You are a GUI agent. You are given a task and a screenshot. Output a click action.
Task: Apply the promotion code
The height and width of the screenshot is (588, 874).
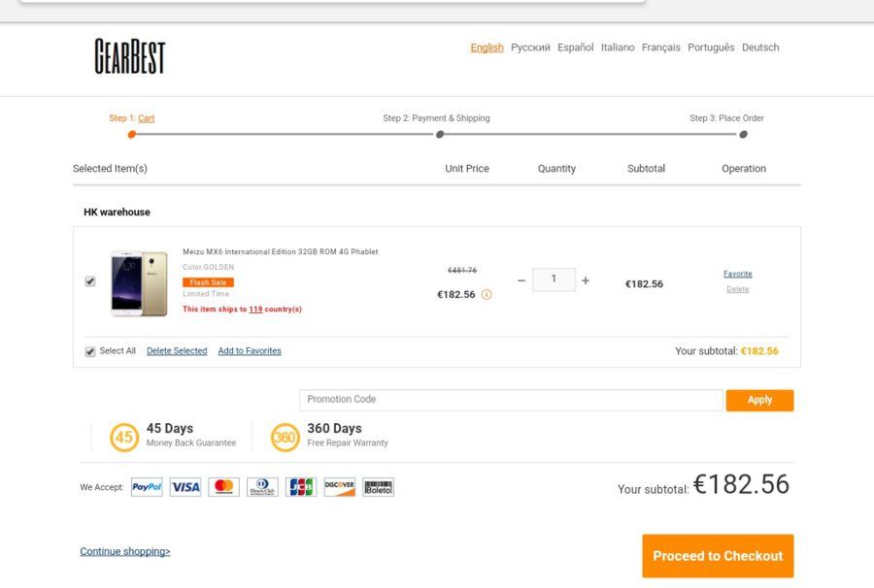[759, 400]
